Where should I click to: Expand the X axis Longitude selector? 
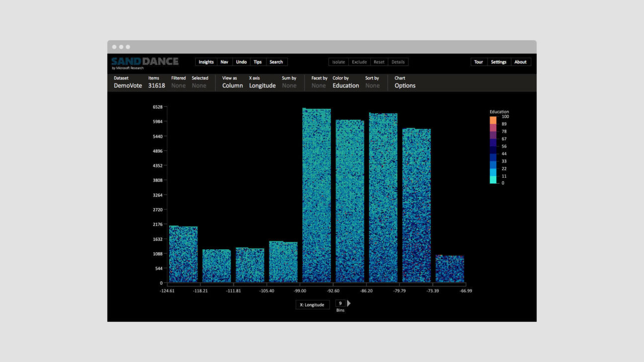click(262, 85)
